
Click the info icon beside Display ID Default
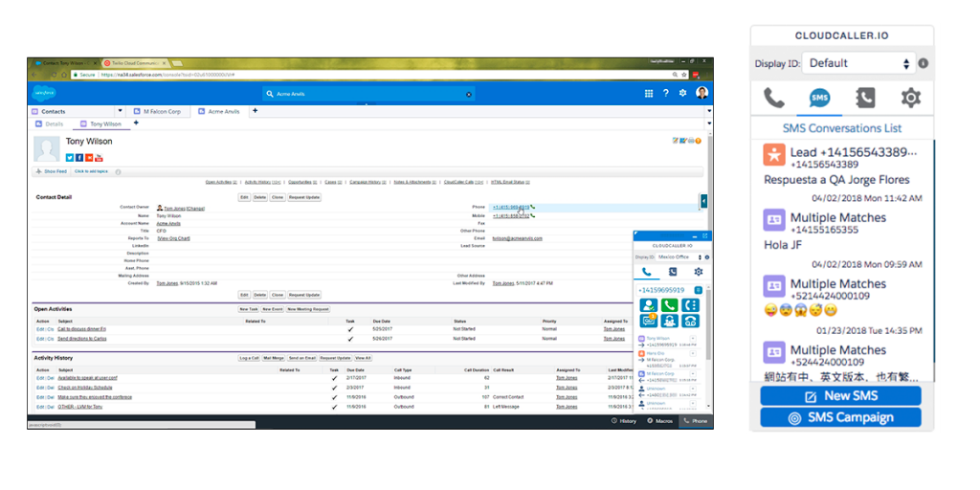point(924,63)
